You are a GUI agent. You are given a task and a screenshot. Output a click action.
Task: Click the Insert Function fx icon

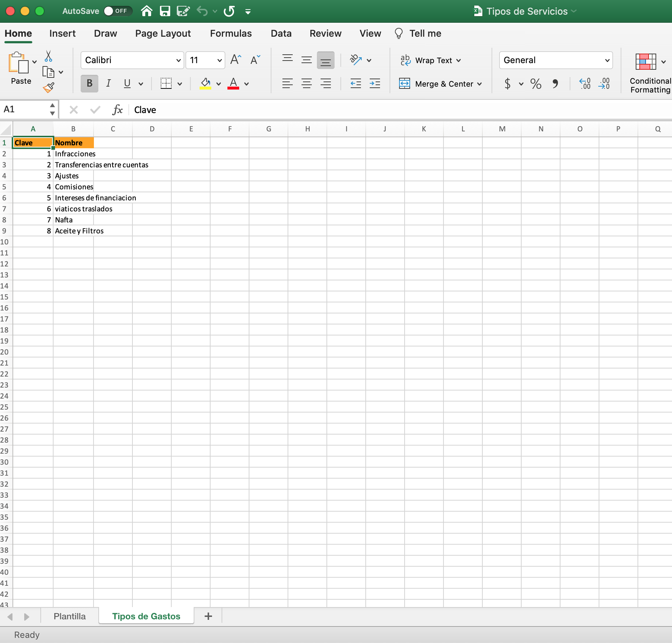coord(117,110)
